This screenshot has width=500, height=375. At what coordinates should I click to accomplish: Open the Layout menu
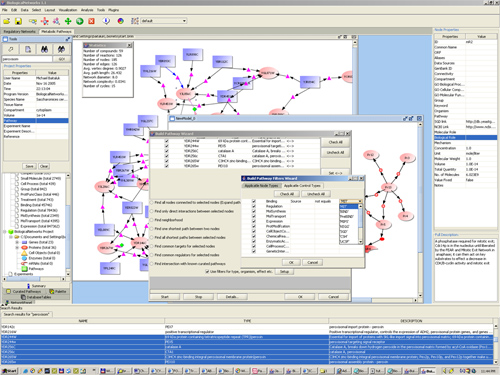[x=49, y=10]
